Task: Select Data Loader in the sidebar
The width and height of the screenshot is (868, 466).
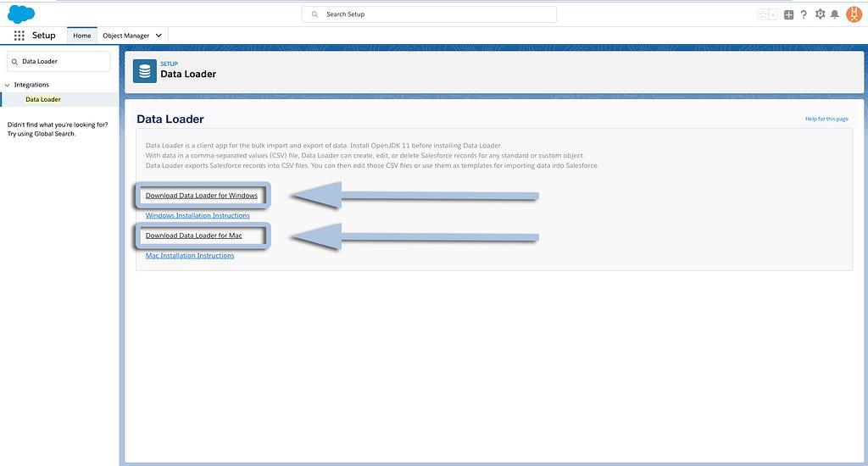Action: 43,99
